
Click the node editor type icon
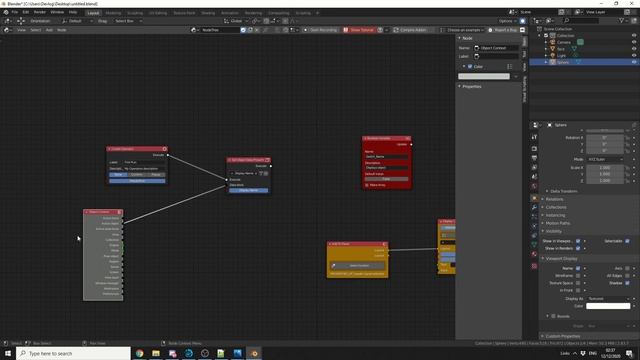[7, 30]
